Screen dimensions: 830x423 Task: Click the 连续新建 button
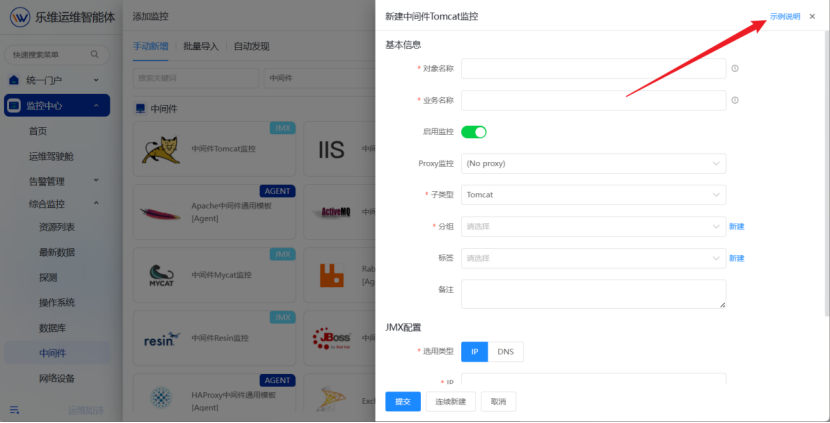450,402
